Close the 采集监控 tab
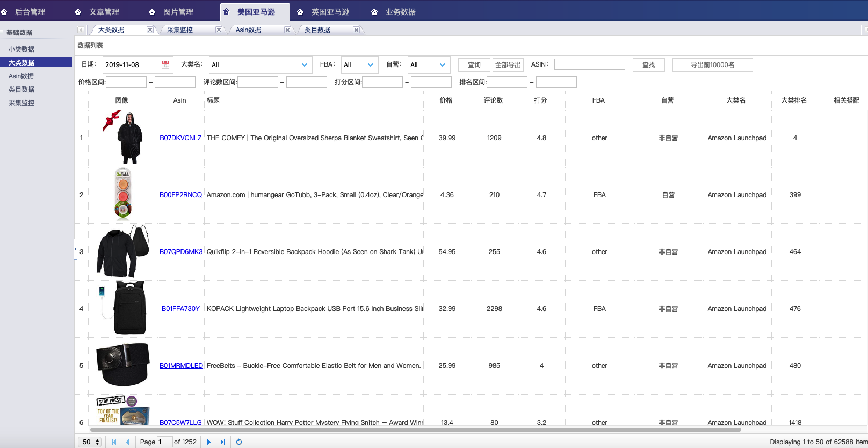The height and width of the screenshot is (448, 868). point(219,30)
